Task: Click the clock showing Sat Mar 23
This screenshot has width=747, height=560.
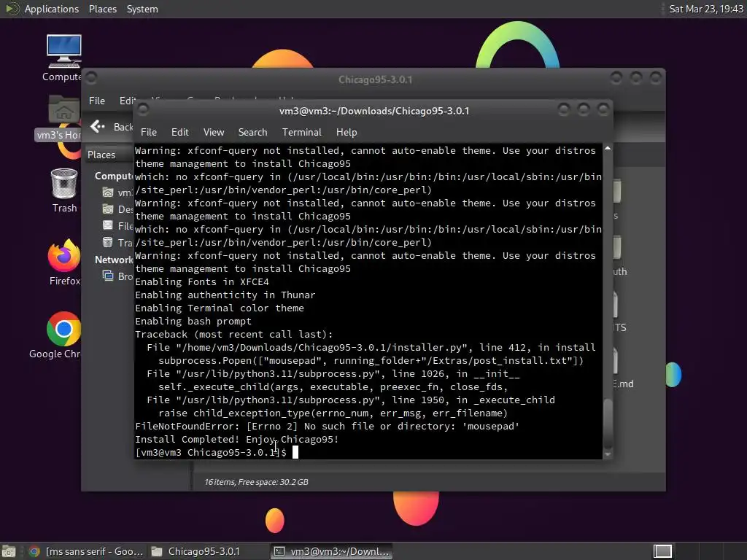Action: click(x=706, y=9)
